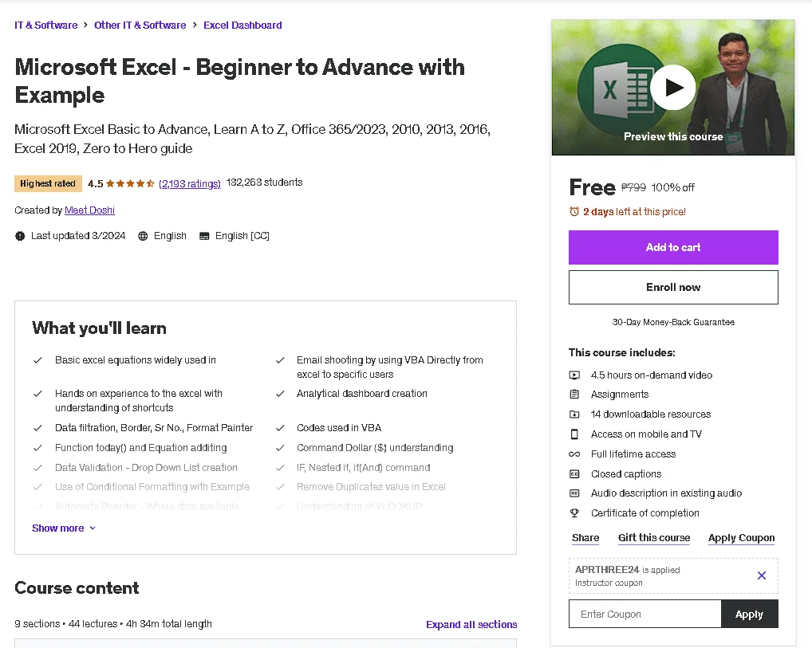Click '4.5 hours on-demand video' text

click(x=652, y=375)
